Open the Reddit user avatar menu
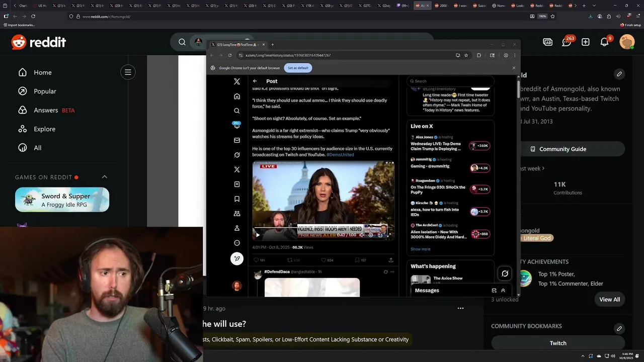This screenshot has height=362, width=644. [627, 42]
